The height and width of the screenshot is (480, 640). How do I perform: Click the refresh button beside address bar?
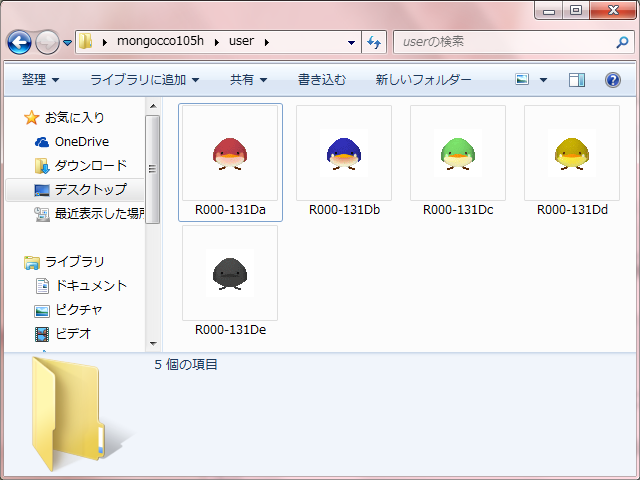pos(375,42)
